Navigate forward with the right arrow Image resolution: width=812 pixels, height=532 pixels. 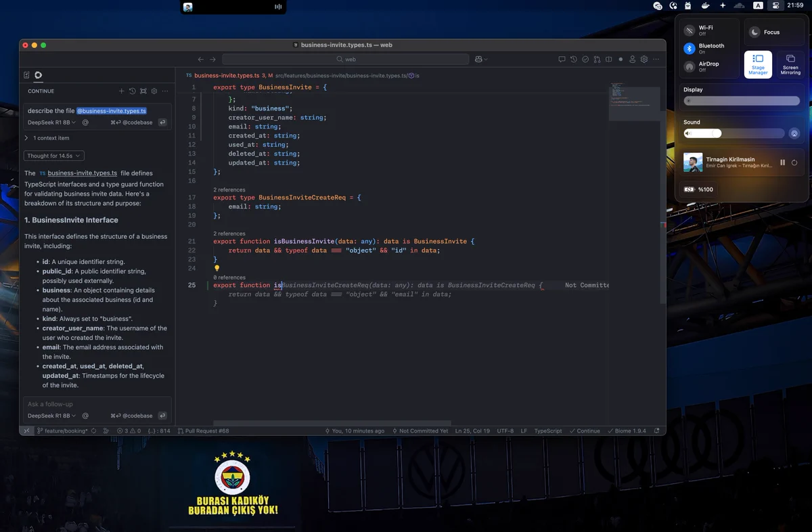tap(212, 60)
